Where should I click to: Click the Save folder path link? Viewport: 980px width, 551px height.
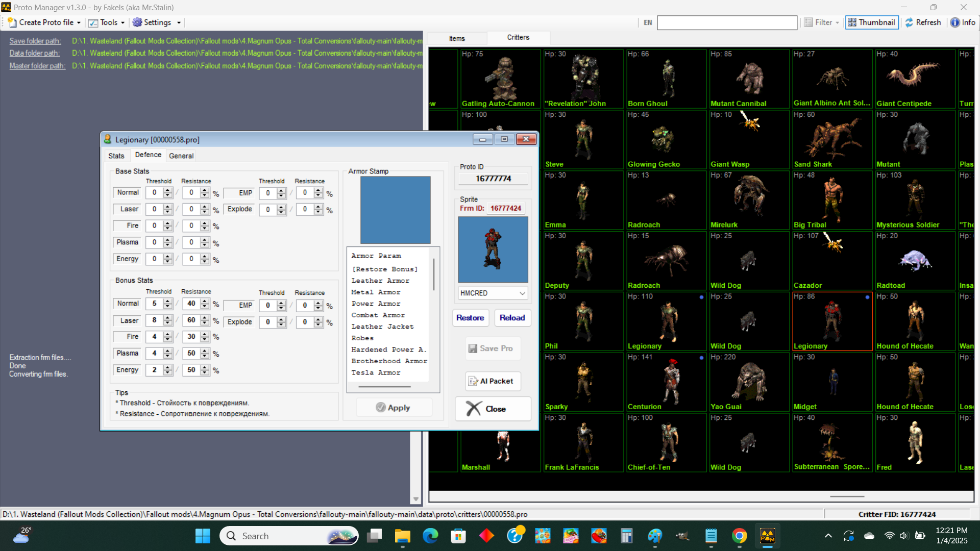(x=35, y=41)
